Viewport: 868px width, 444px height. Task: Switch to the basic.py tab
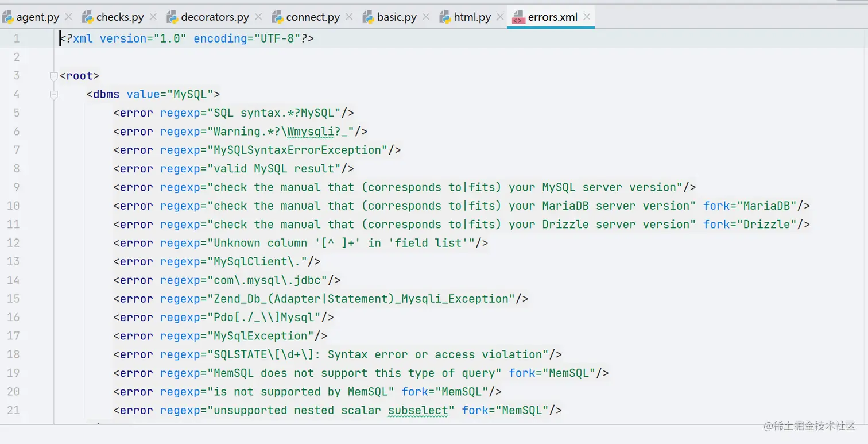pos(397,17)
